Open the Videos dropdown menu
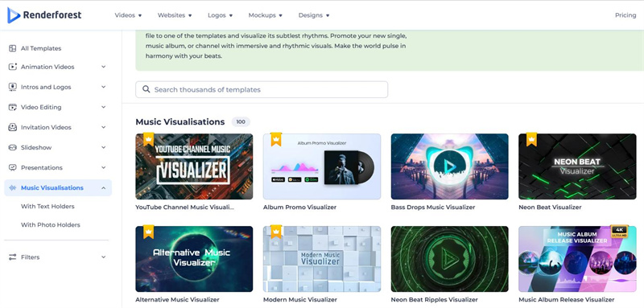Image resolution: width=644 pixels, height=308 pixels. tap(128, 15)
